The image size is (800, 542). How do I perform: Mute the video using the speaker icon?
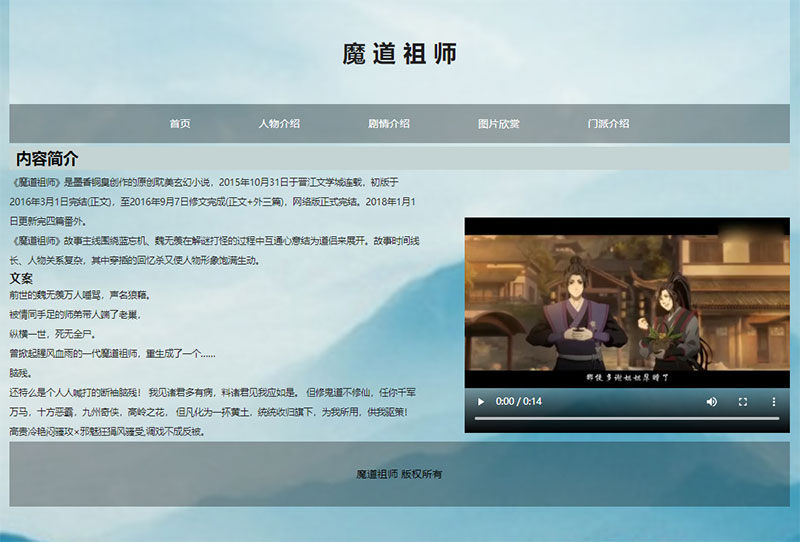click(711, 402)
